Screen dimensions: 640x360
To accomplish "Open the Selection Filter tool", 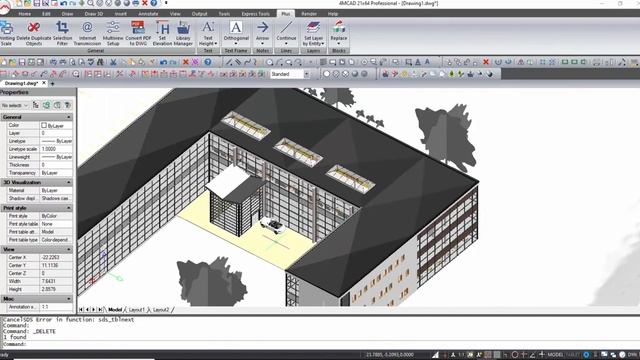I will pyautogui.click(x=62, y=33).
